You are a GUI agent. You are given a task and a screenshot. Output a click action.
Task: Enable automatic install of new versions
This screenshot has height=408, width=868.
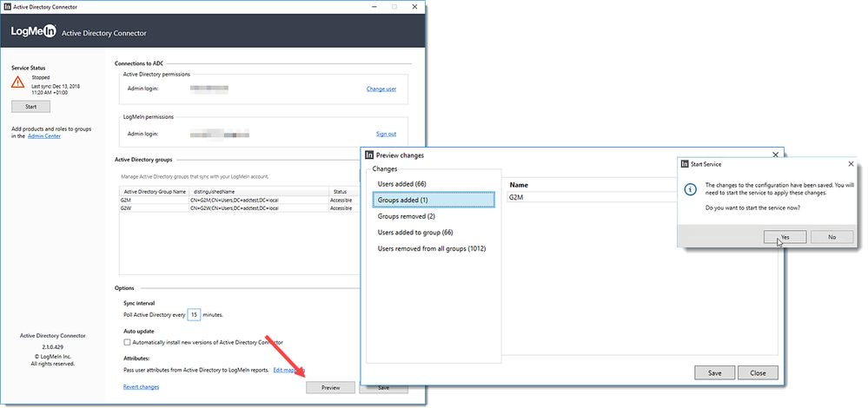click(x=127, y=342)
